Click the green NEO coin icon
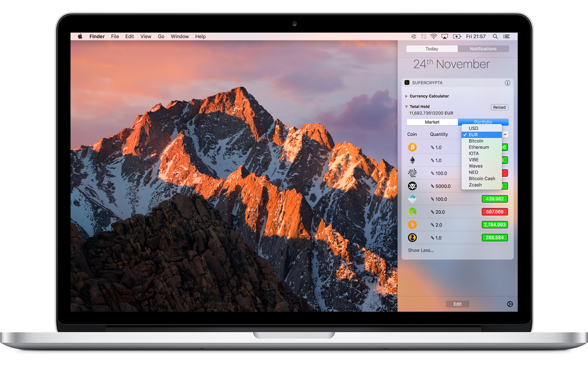 (412, 212)
